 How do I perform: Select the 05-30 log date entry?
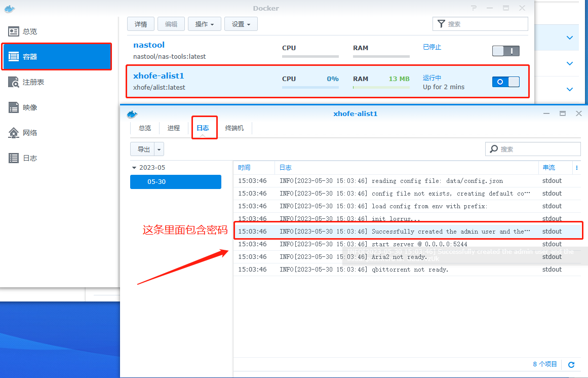click(x=175, y=182)
